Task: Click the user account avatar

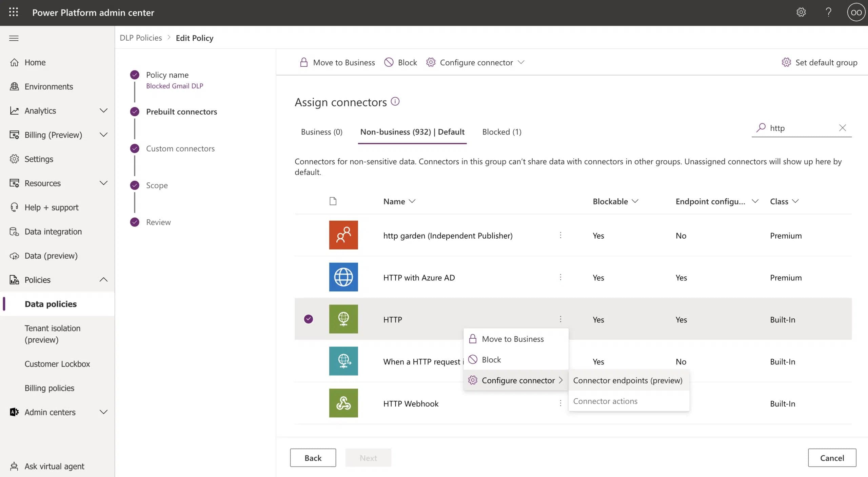Action: pyautogui.click(x=856, y=12)
